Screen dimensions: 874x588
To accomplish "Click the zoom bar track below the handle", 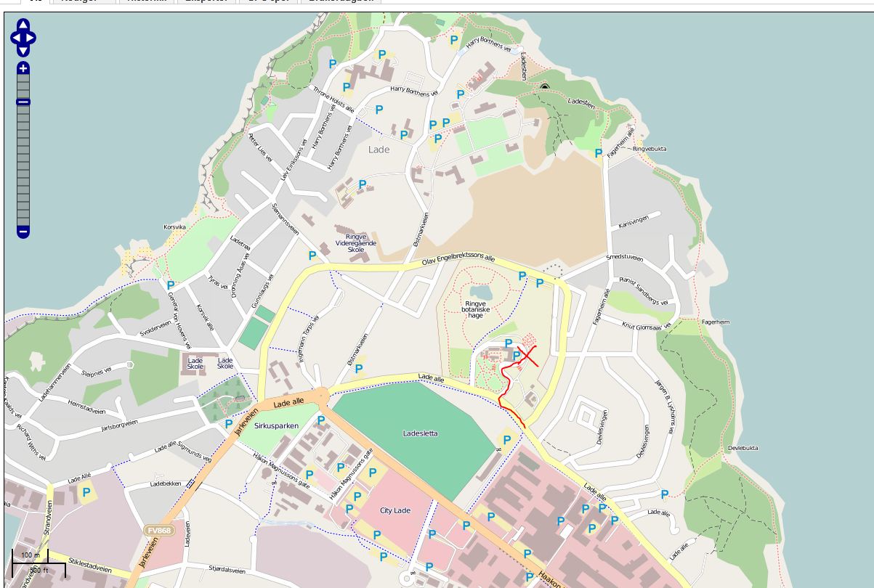I will 23,166.
